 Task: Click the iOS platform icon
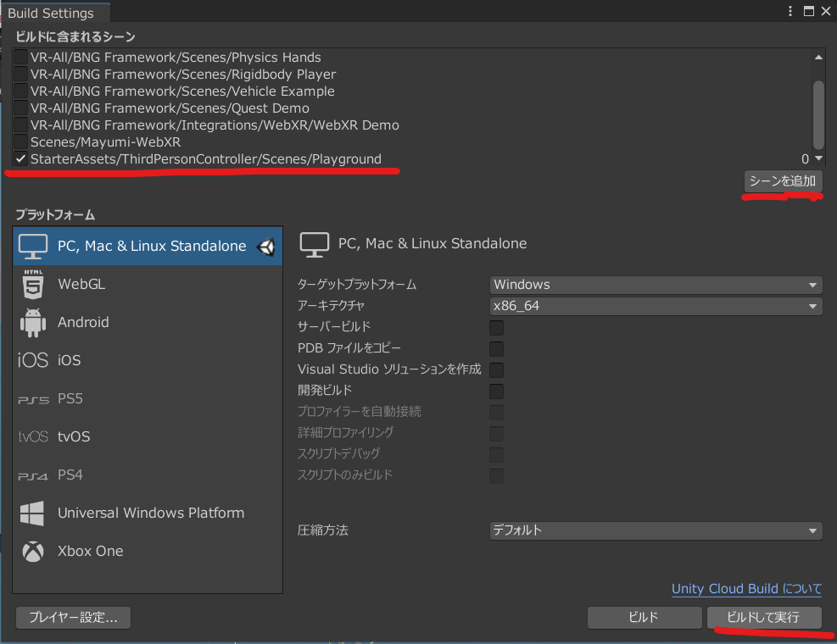pos(33,360)
